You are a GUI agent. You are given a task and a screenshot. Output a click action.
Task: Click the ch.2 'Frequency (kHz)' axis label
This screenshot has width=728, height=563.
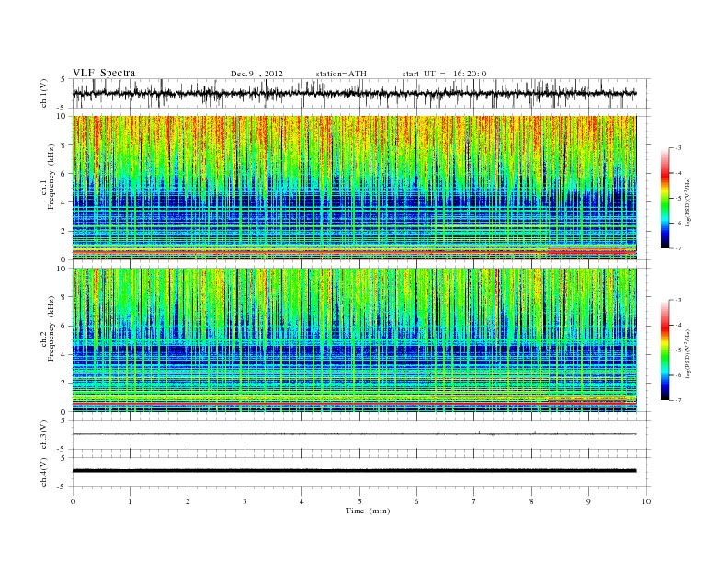[51, 328]
